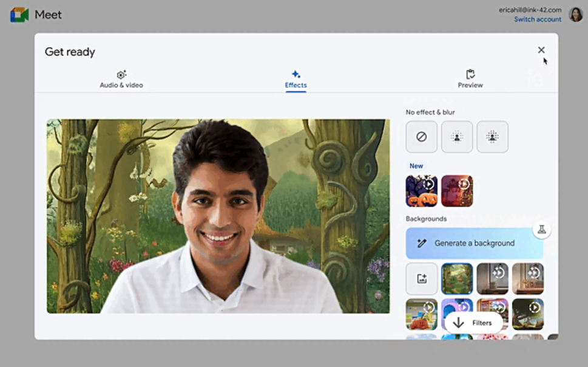Switch to the Effects tab
This screenshot has height=367, width=588.
click(x=296, y=79)
